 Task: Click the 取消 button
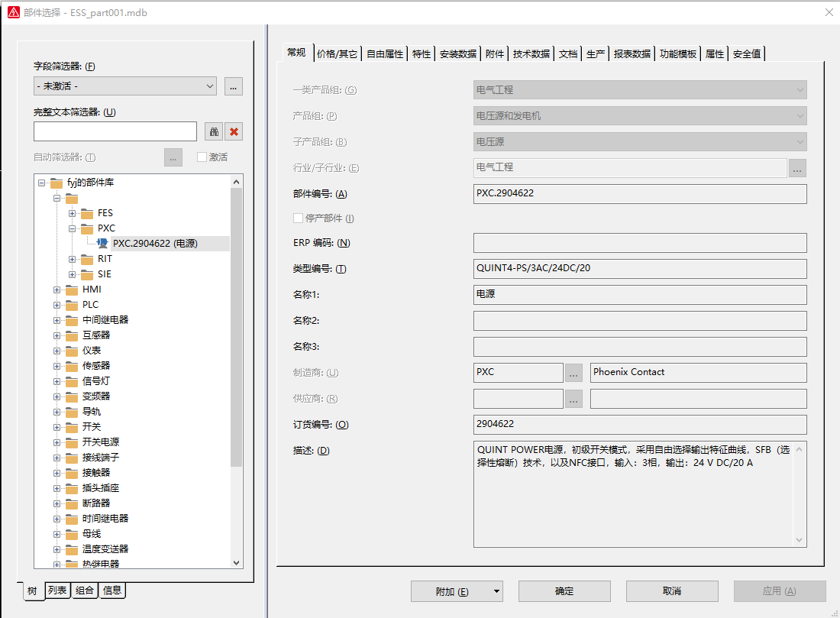click(x=672, y=591)
